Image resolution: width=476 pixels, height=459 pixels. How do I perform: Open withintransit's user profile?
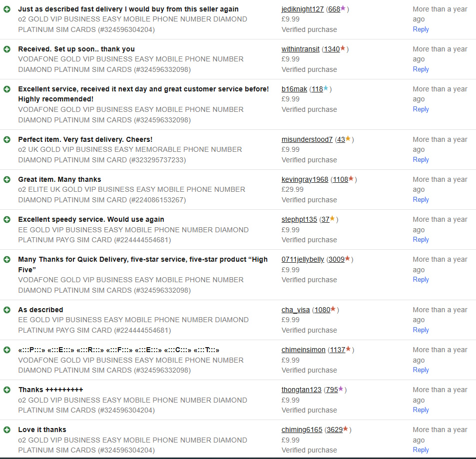(300, 49)
